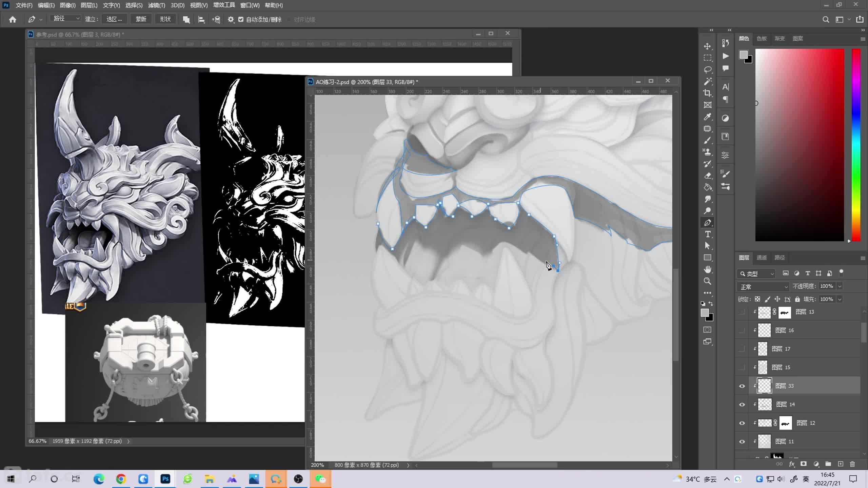Screen dimensions: 868x488
Task: Delete layer with trash icon
Action: pyautogui.click(x=852, y=464)
